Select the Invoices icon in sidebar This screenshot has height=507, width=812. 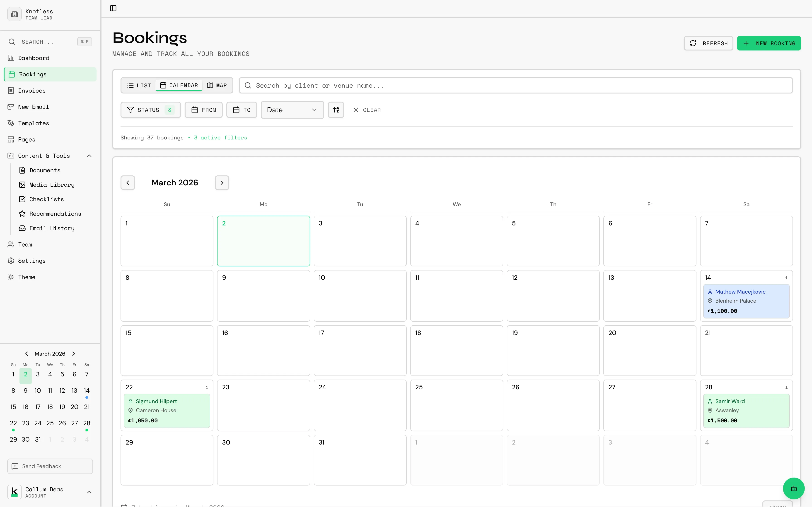[x=11, y=91]
